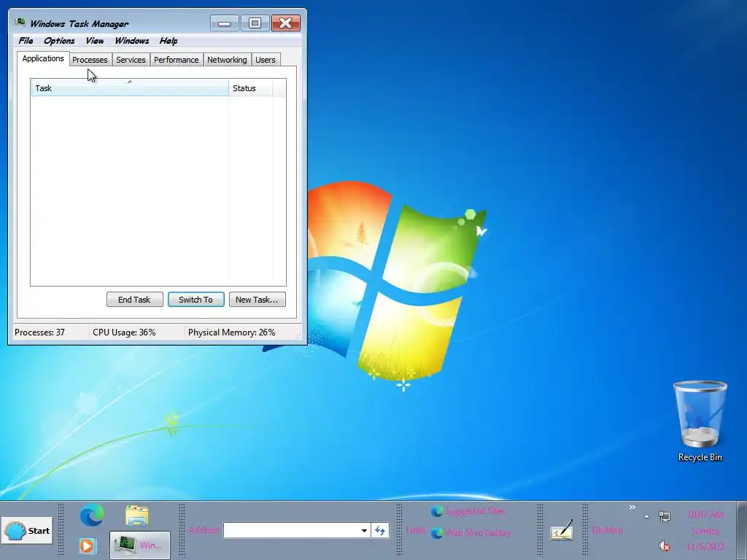Sort by the Status column header
Viewport: 747px width, 560px height.
pyautogui.click(x=251, y=88)
